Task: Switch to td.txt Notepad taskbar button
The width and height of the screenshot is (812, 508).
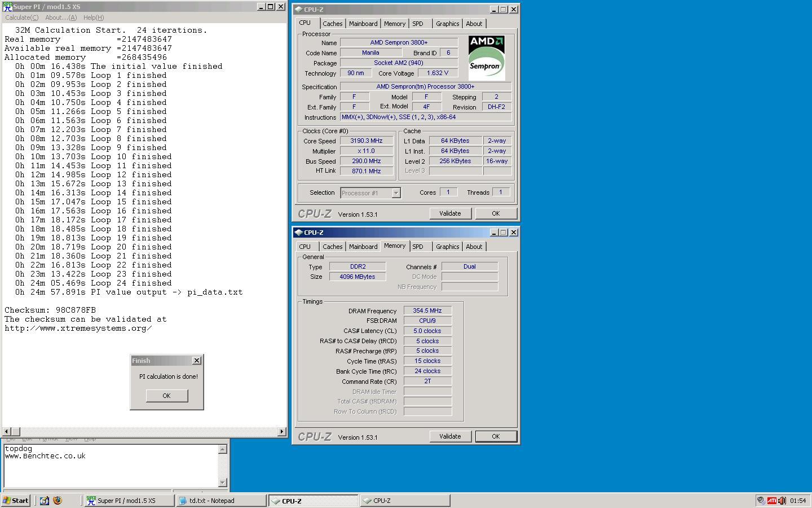Action: (x=220, y=501)
